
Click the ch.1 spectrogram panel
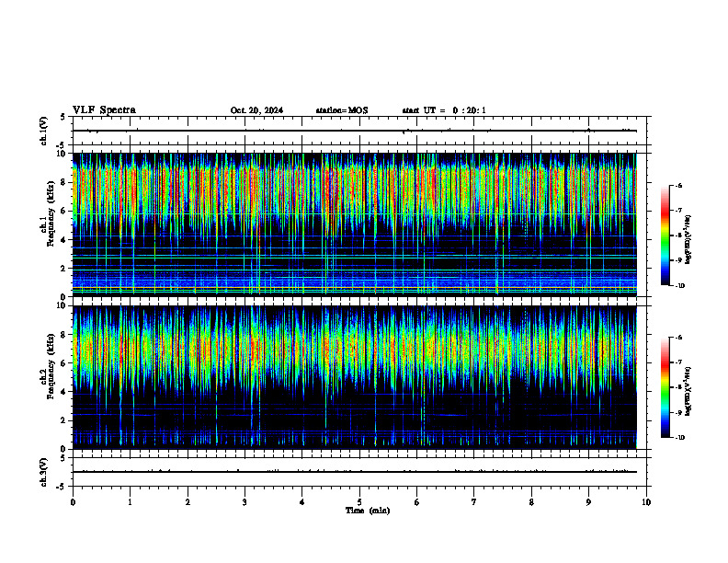355,224
